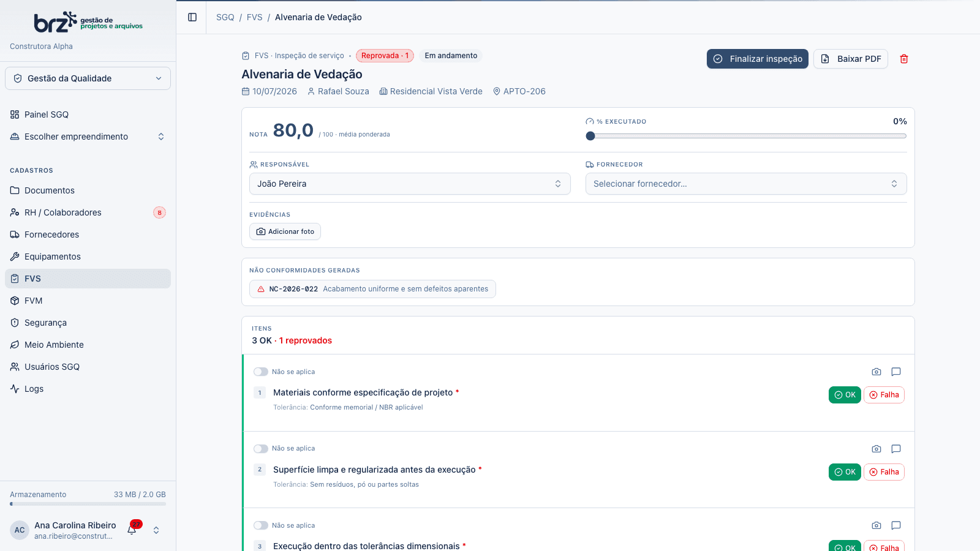Viewport: 980px width, 551px height.
Task: Go to Meio Ambiente menu item
Action: click(88, 345)
